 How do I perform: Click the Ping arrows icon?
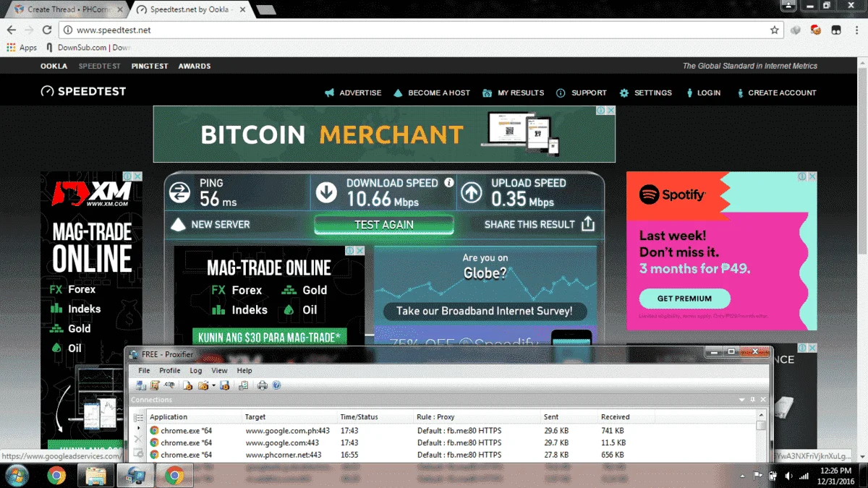[179, 192]
